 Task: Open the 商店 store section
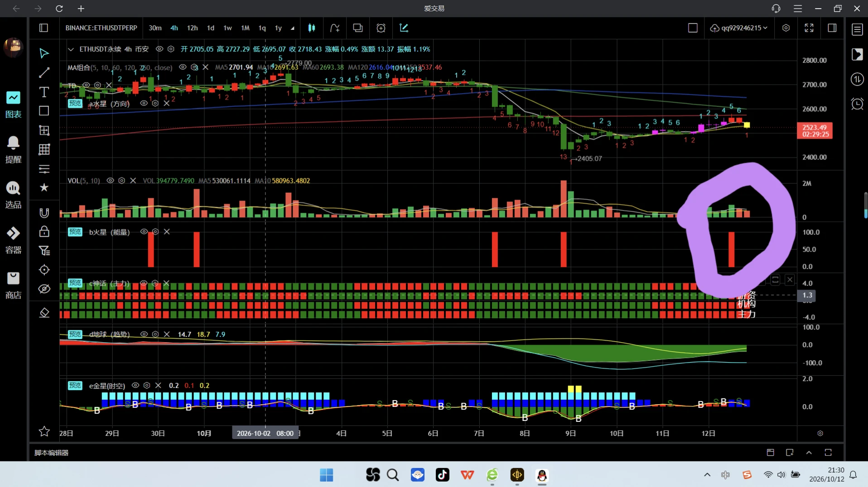(x=13, y=285)
